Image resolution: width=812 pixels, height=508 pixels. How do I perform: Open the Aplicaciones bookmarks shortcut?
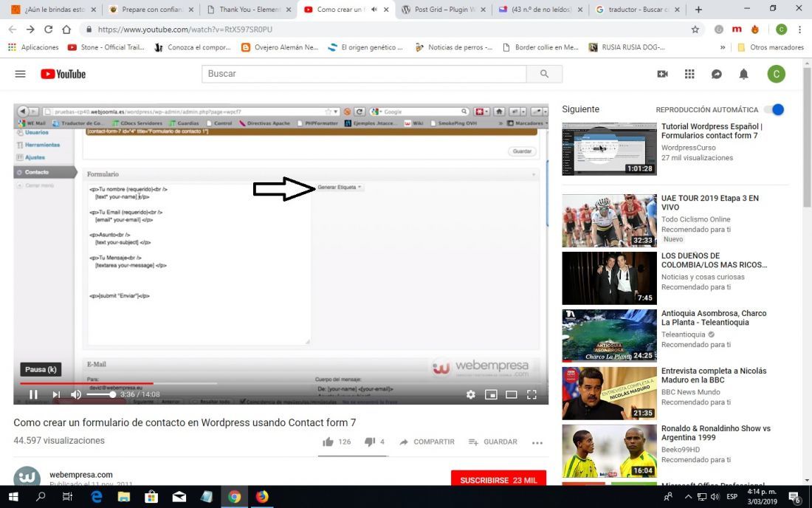pyautogui.click(x=33, y=47)
